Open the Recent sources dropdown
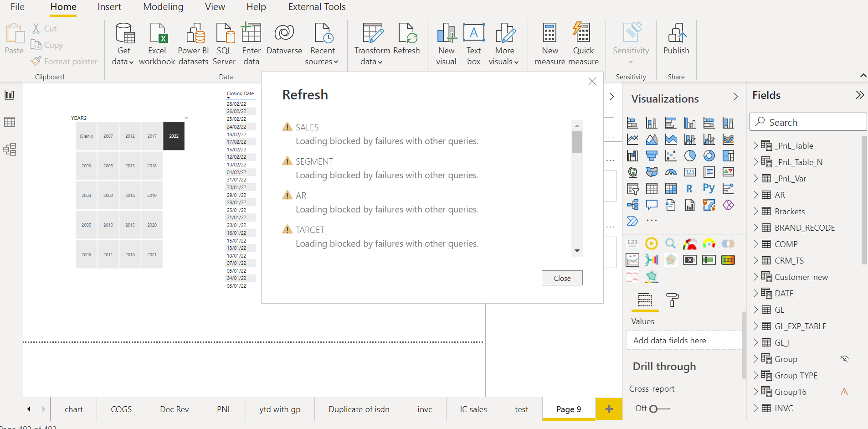 coord(322,44)
